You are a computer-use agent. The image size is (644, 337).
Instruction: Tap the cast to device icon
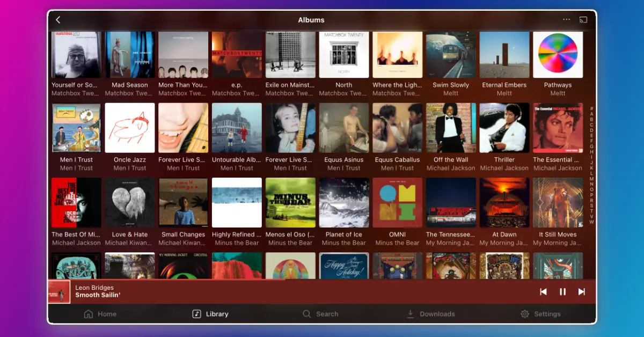(583, 20)
